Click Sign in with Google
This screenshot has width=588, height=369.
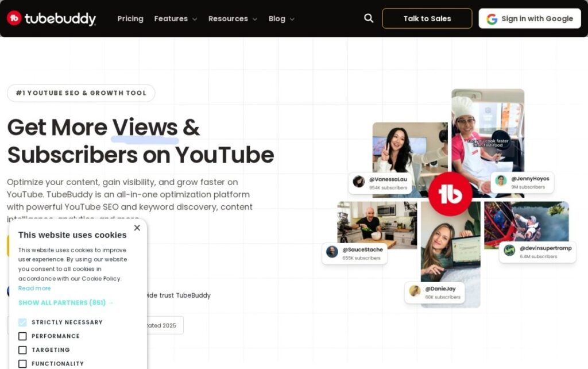tap(530, 18)
